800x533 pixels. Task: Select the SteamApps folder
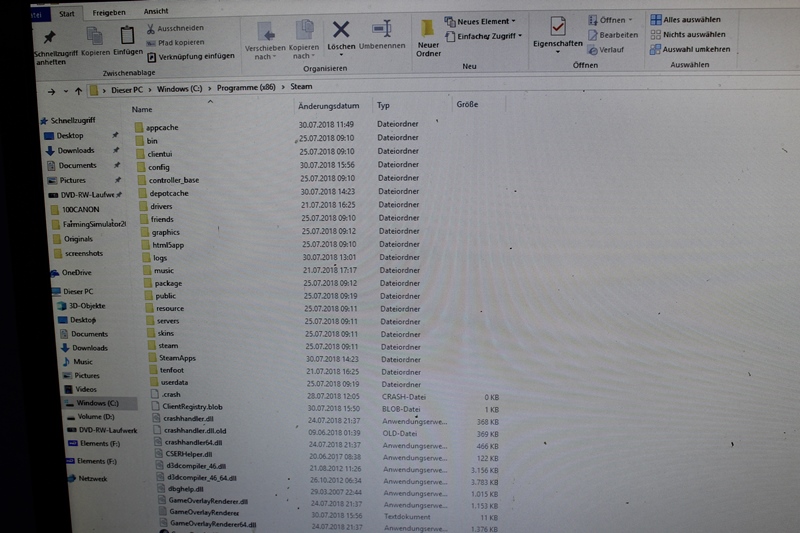click(172, 359)
